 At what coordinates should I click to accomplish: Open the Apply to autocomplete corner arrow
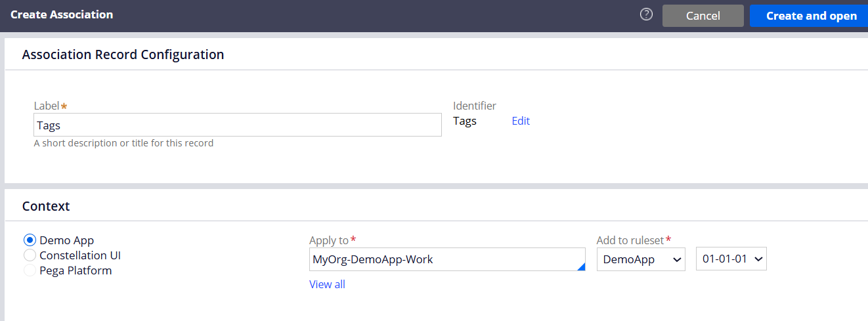580,266
